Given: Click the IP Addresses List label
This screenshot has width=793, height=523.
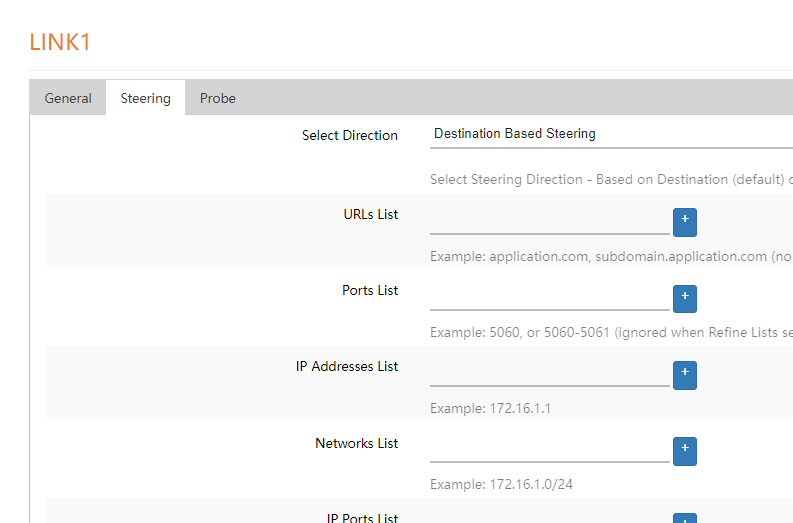Looking at the screenshot, I should 346,366.
